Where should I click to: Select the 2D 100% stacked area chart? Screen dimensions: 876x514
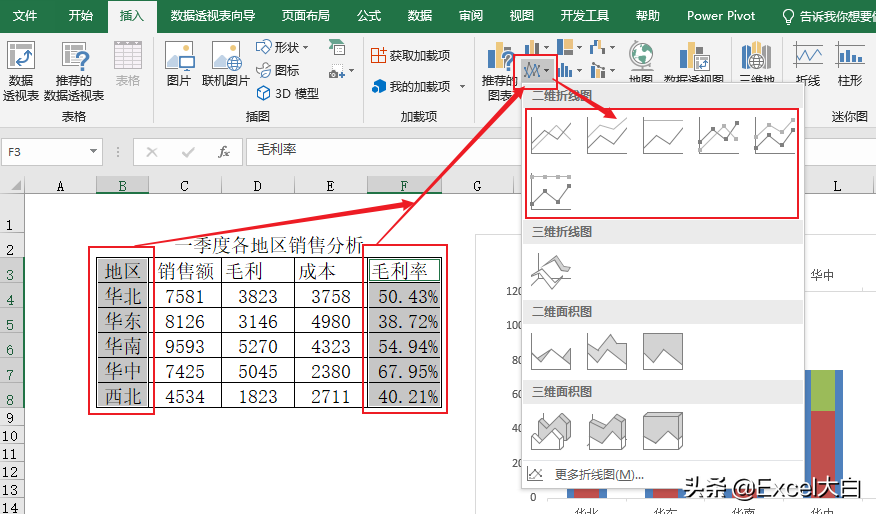[x=663, y=351]
